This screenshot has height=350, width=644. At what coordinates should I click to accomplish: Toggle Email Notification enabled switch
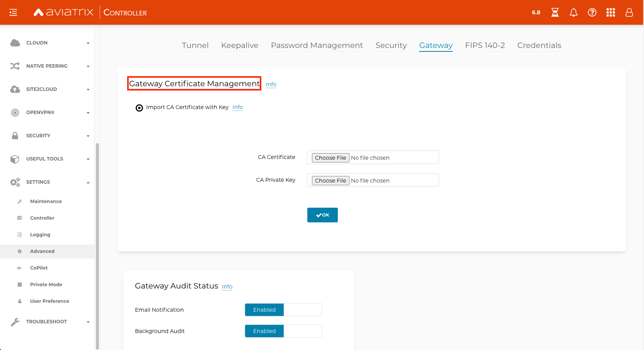pyautogui.click(x=283, y=310)
